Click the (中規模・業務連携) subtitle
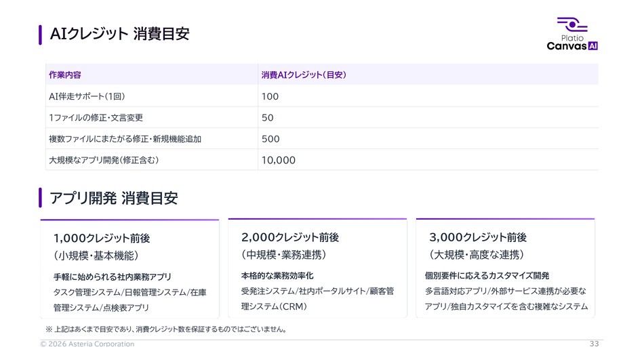The height and width of the screenshot is (362, 644). coord(283,255)
